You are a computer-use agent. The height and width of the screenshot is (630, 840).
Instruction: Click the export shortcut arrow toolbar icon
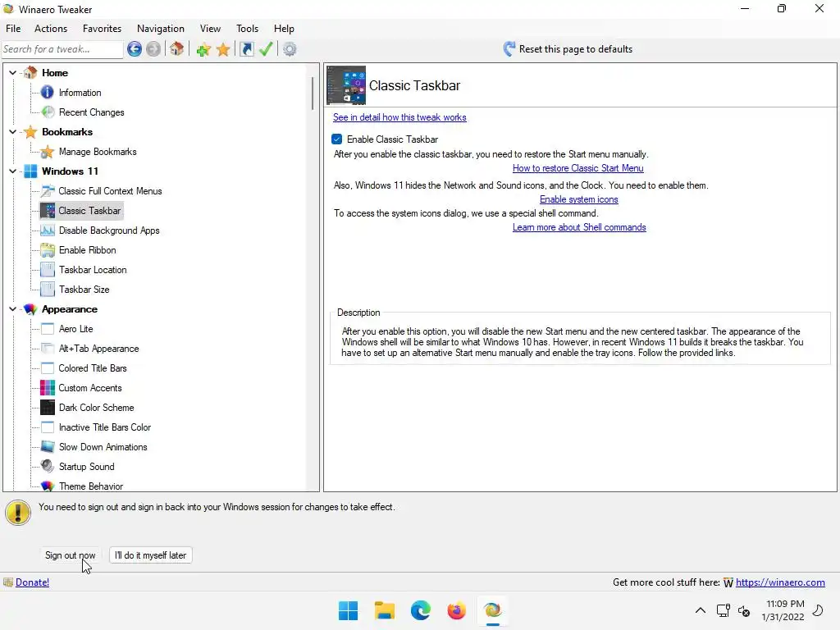(x=246, y=49)
